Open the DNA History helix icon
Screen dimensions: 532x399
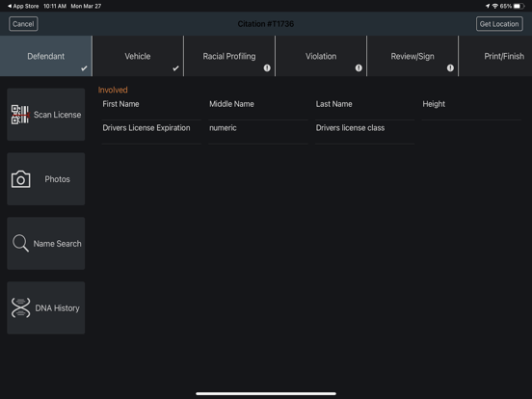point(20,307)
